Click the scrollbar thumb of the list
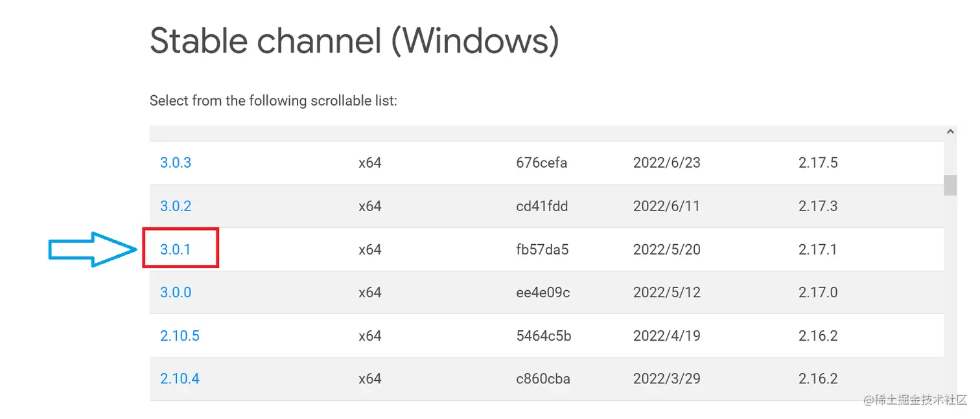980x419 pixels. (950, 185)
